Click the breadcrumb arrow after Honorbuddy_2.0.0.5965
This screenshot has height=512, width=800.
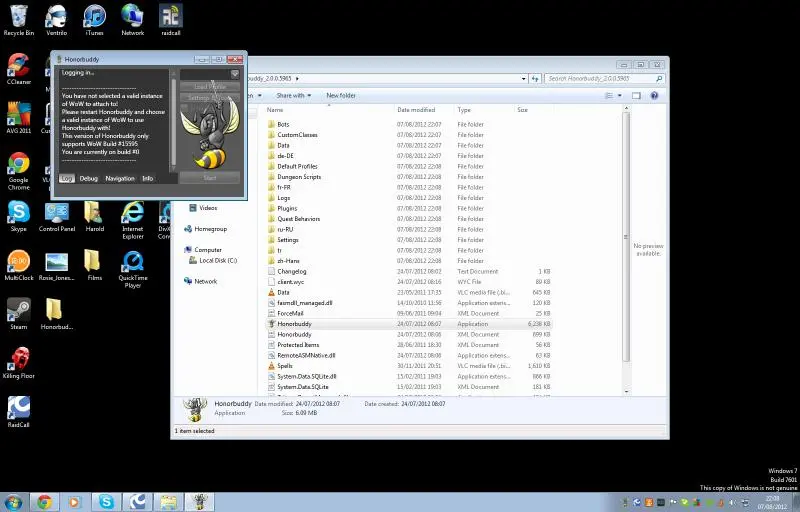297,79
